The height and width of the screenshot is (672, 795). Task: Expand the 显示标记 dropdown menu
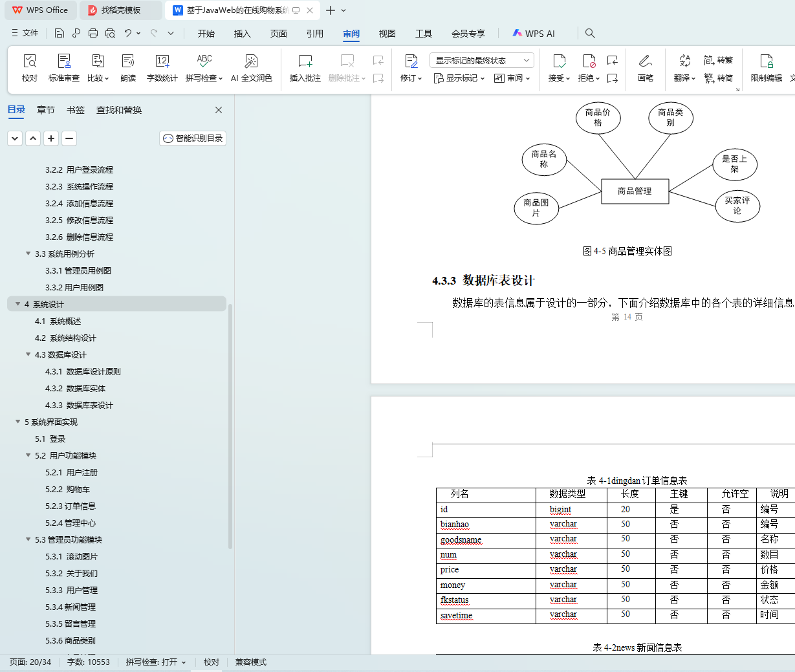[459, 78]
